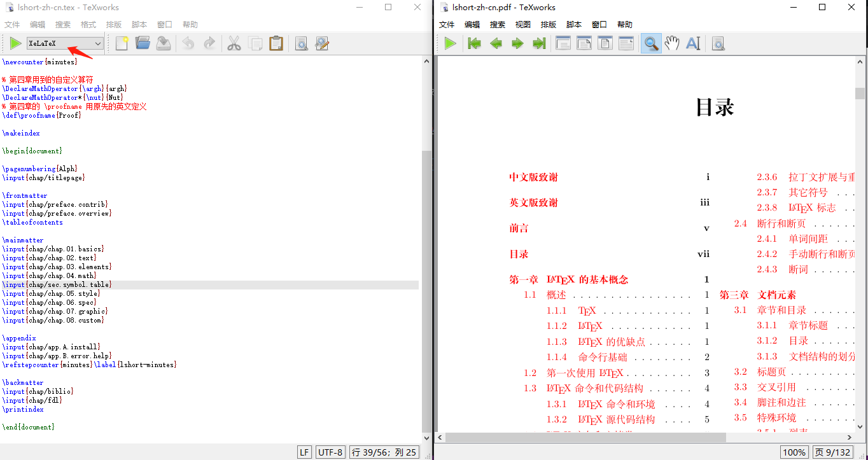
Task: Fit whole PDF page in window
Action: tap(605, 43)
